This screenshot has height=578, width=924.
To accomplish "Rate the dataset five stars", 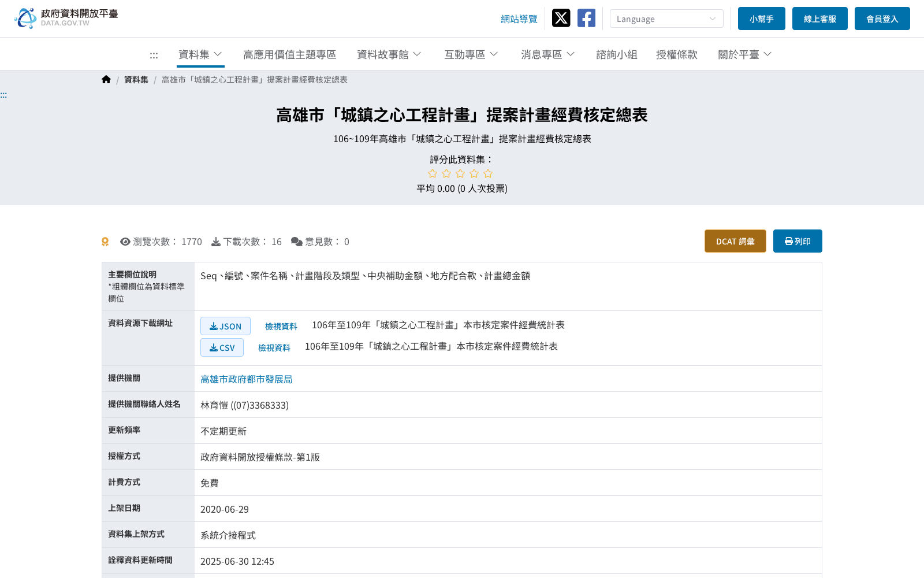I will 488,173.
